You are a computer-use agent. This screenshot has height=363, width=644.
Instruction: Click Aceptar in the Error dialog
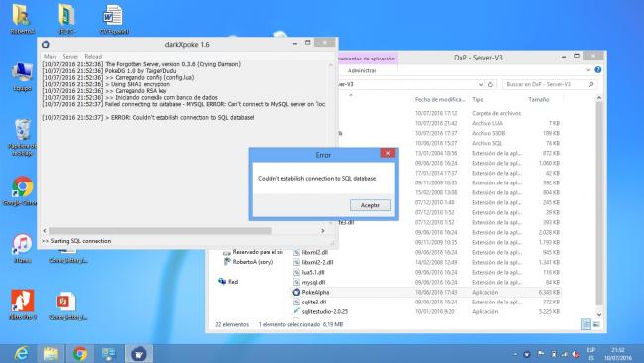(x=371, y=205)
